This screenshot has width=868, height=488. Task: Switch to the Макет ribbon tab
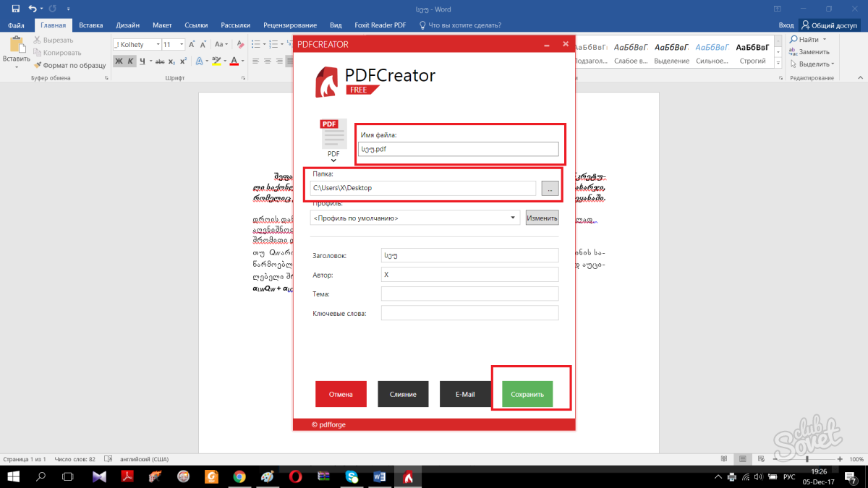pos(162,25)
